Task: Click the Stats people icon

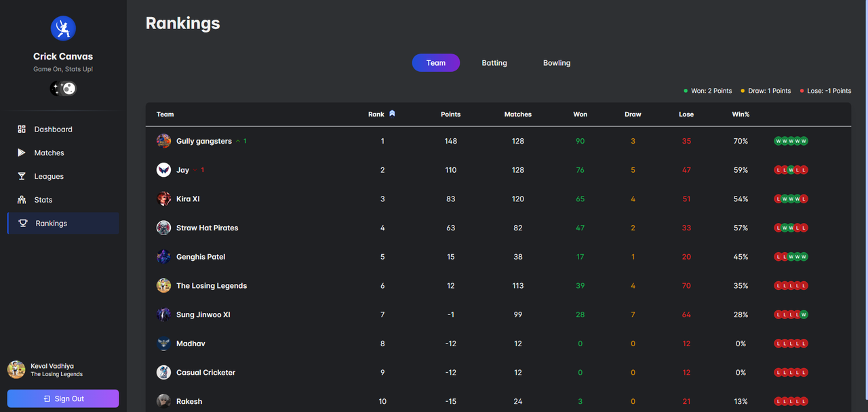Action: pyautogui.click(x=22, y=200)
